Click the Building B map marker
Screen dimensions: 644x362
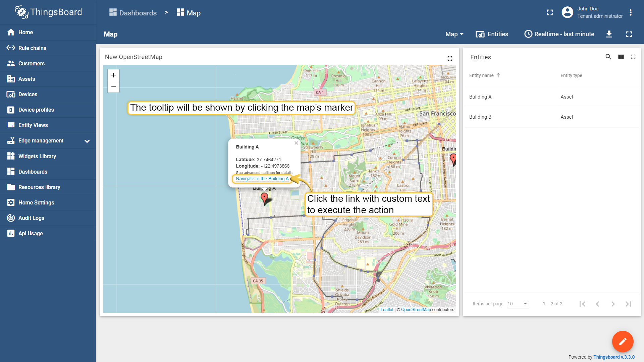pos(453,160)
